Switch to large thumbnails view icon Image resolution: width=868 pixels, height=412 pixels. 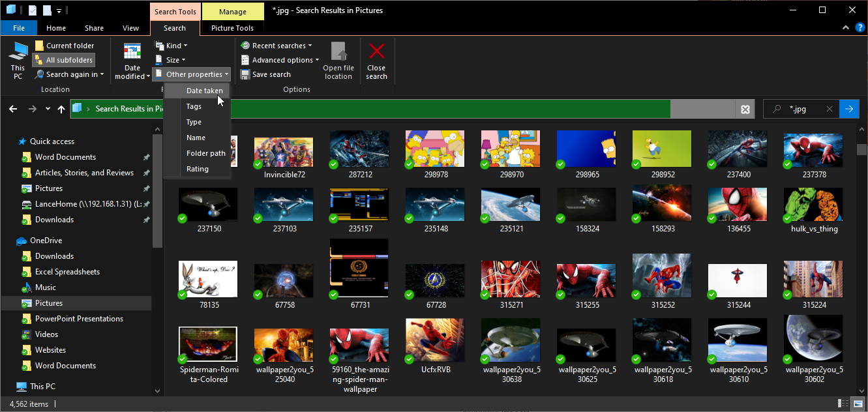(x=858, y=404)
